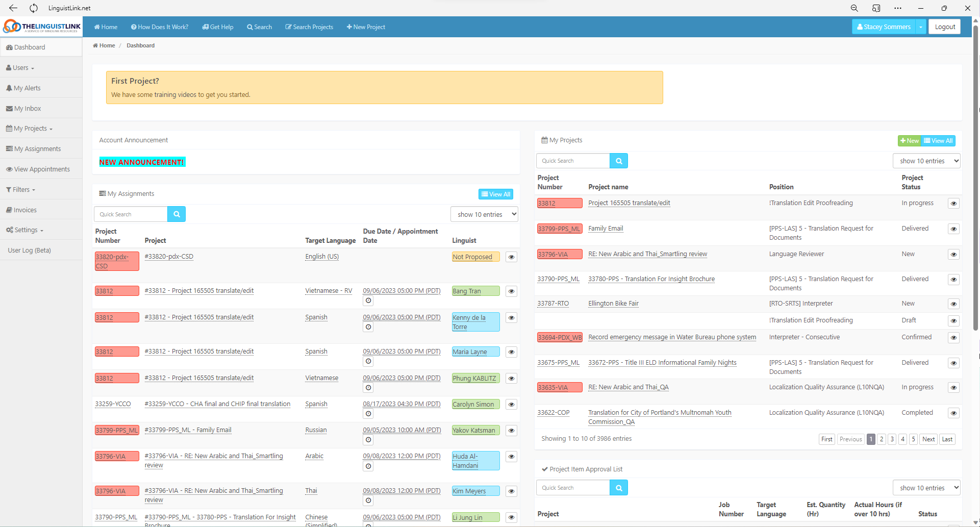View Kim Meyers Thai assignment eye icon
Image resolution: width=980 pixels, height=527 pixels.
tap(511, 491)
